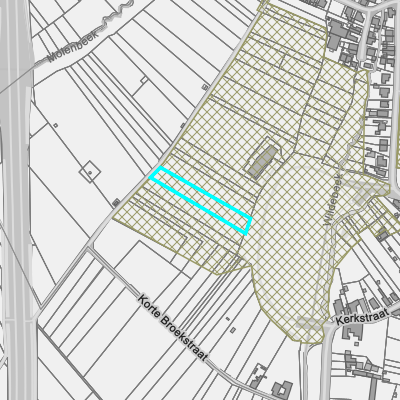Click the Kerkstraat street label

(x=362, y=317)
